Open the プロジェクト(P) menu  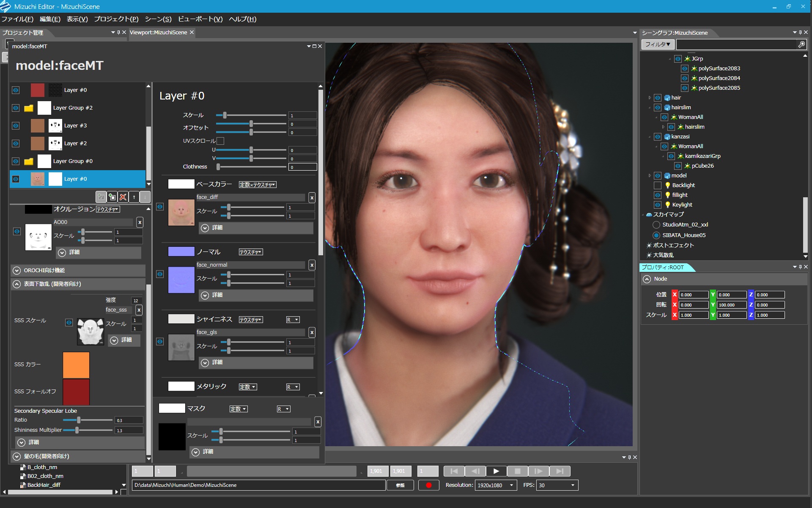click(116, 19)
